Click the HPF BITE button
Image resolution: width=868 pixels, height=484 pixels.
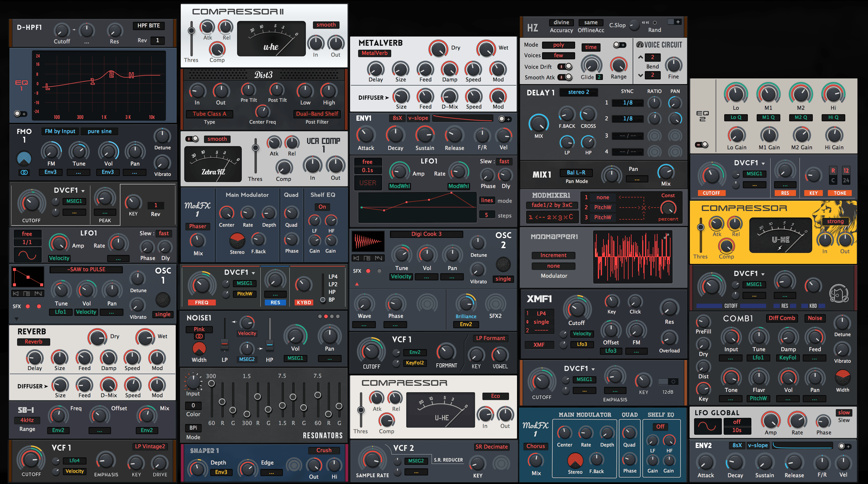pyautogui.click(x=149, y=26)
